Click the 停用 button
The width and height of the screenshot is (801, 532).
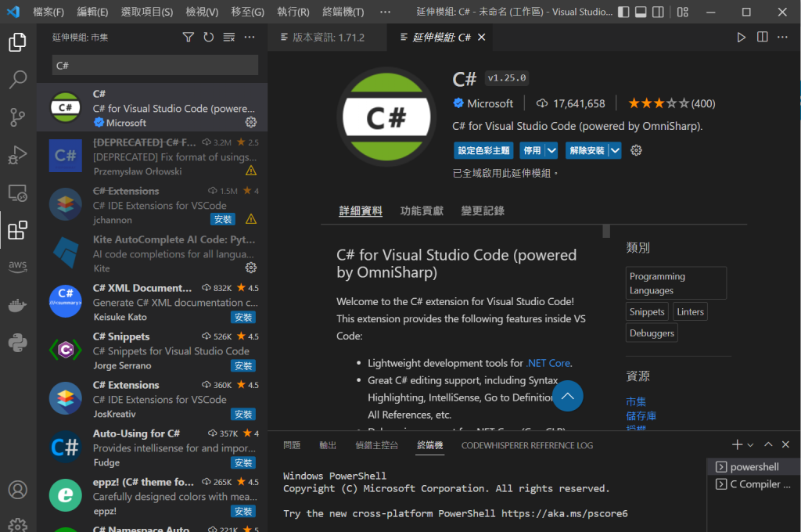(532, 150)
